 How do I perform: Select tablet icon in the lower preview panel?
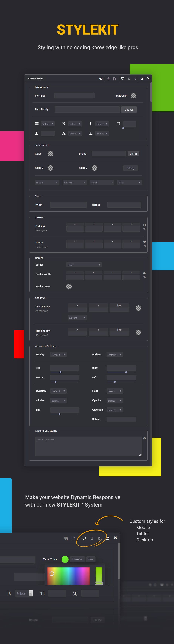pyautogui.click(x=92, y=538)
